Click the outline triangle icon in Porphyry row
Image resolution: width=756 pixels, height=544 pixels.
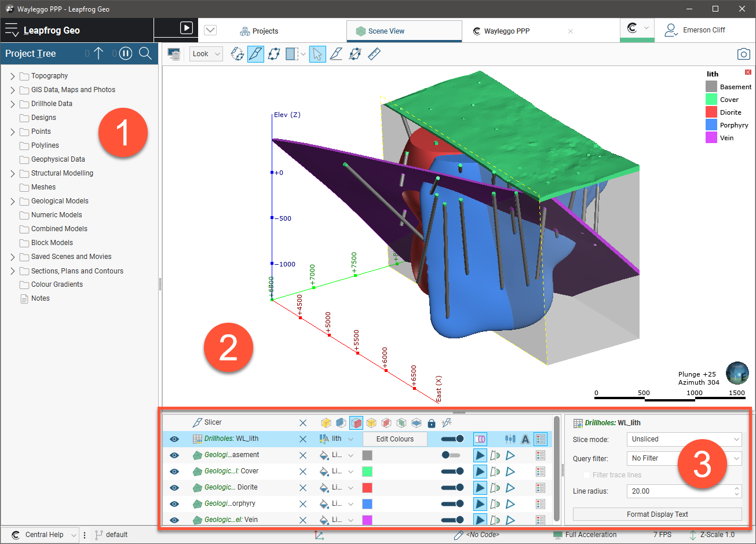[x=510, y=504]
